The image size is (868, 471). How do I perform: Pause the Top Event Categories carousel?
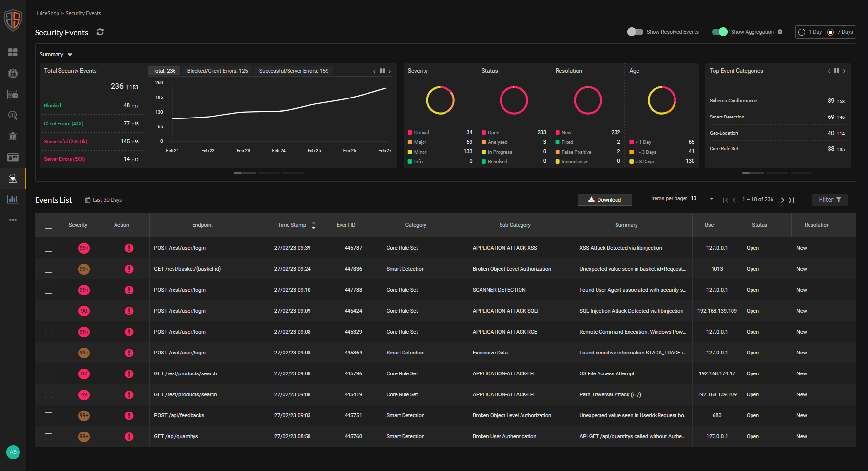[837, 71]
